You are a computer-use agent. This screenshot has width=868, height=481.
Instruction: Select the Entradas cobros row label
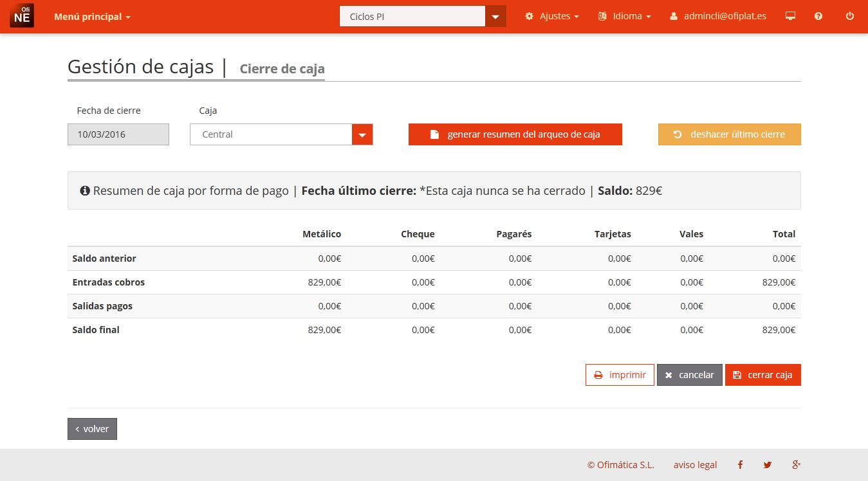109,282
